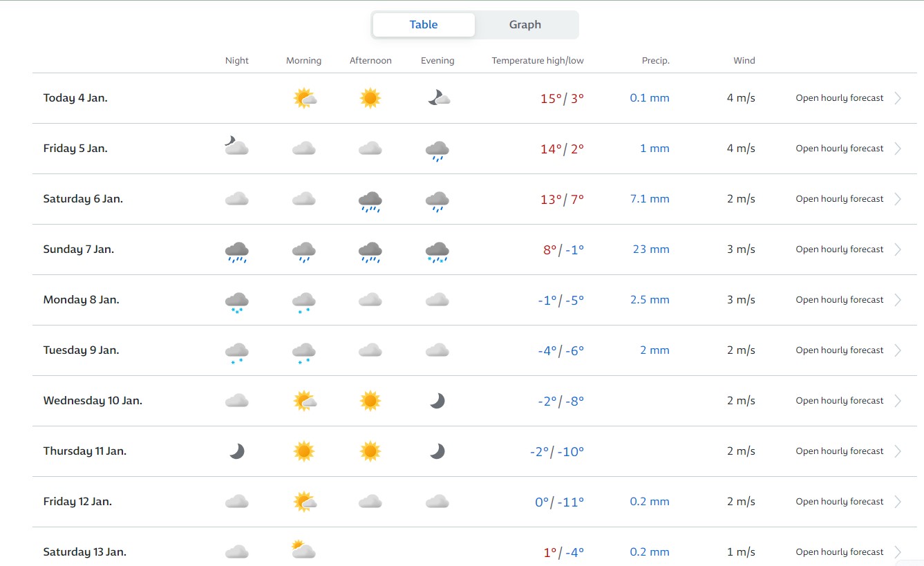Image resolution: width=924 pixels, height=566 pixels.
Task: Click today's afternoon sunny icon
Action: tap(370, 98)
